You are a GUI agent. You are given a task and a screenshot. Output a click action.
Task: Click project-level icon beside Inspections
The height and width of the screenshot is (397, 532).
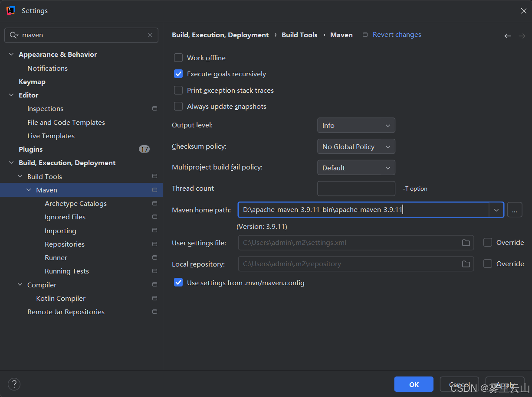(154, 109)
